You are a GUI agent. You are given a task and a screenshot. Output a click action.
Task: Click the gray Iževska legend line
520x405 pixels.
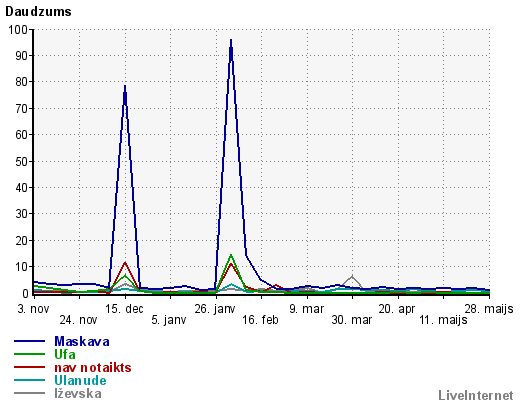pos(29,393)
